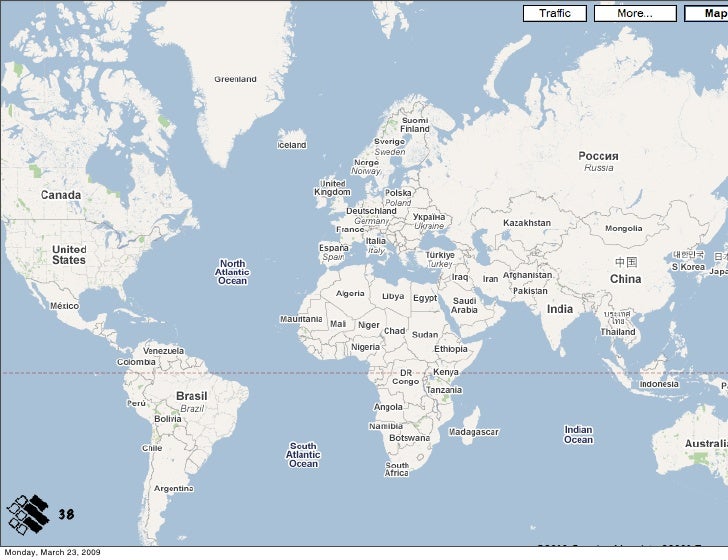Click the Iceland label
Image resolution: width=728 pixels, height=560 pixels.
(292, 145)
